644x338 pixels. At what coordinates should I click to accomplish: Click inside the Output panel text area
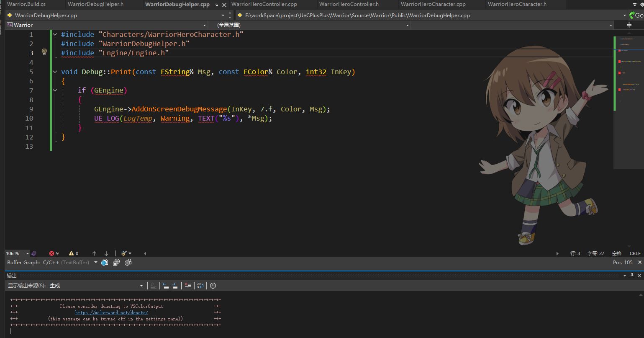[322, 315]
